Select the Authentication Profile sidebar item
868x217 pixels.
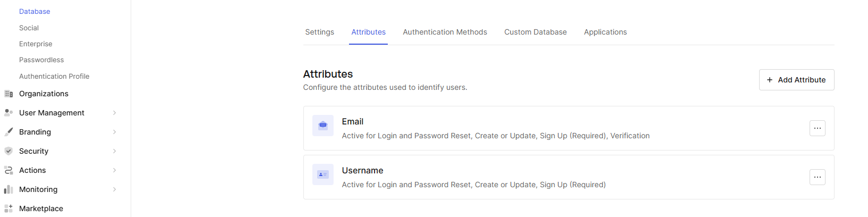coord(54,77)
